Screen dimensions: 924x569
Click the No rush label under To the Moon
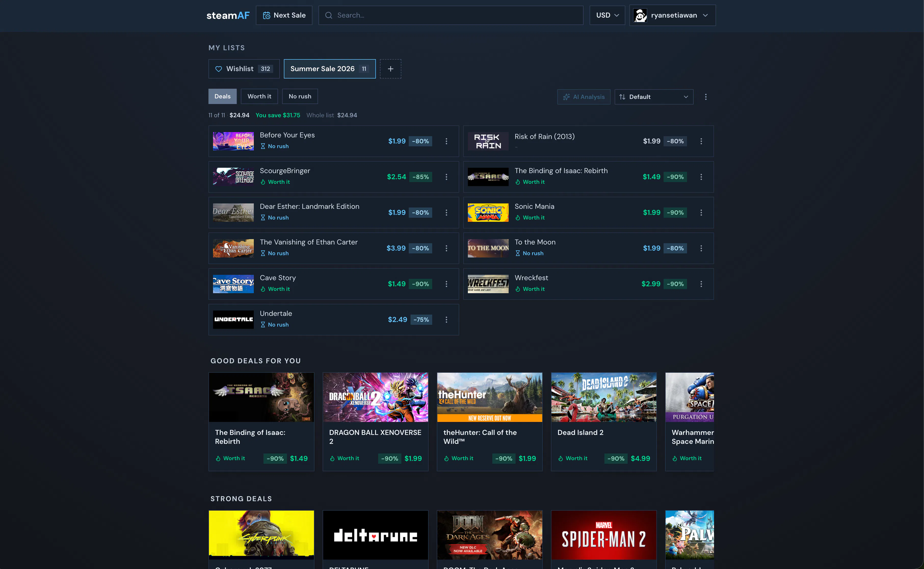click(530, 253)
